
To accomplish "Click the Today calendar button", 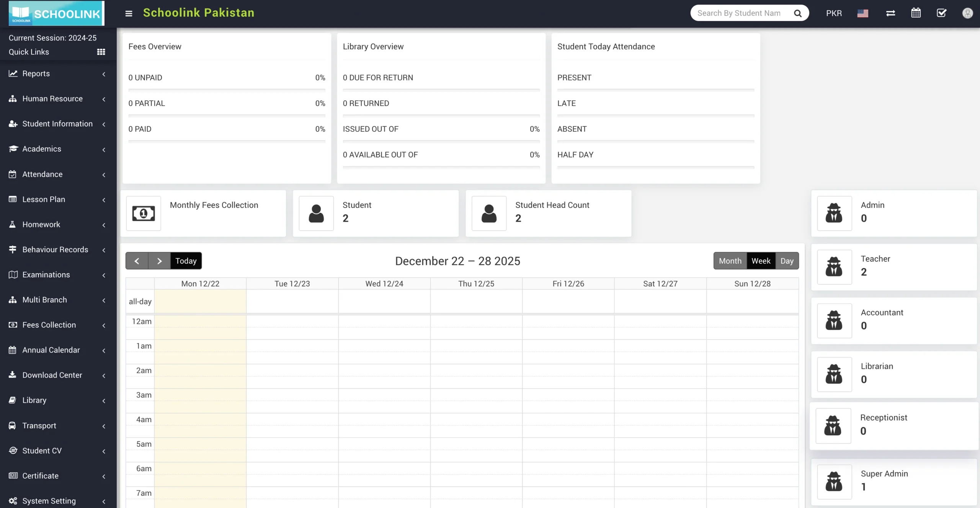I will (186, 261).
